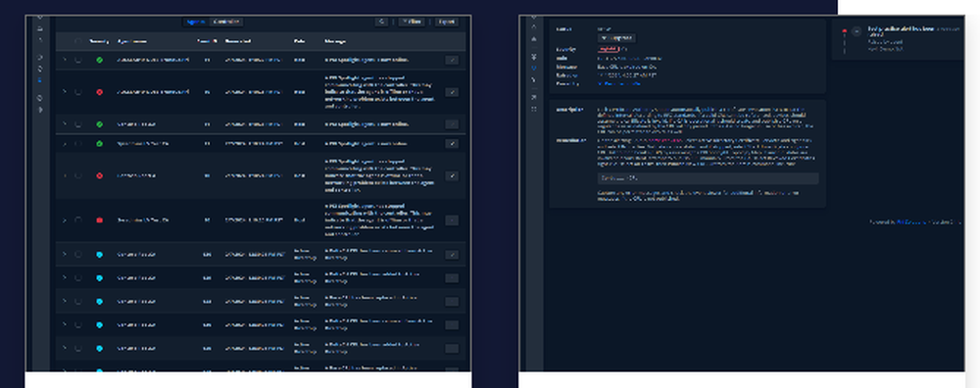The image size is (980, 388).
Task: Expand the second cyan-badge event row
Action: coord(64,278)
